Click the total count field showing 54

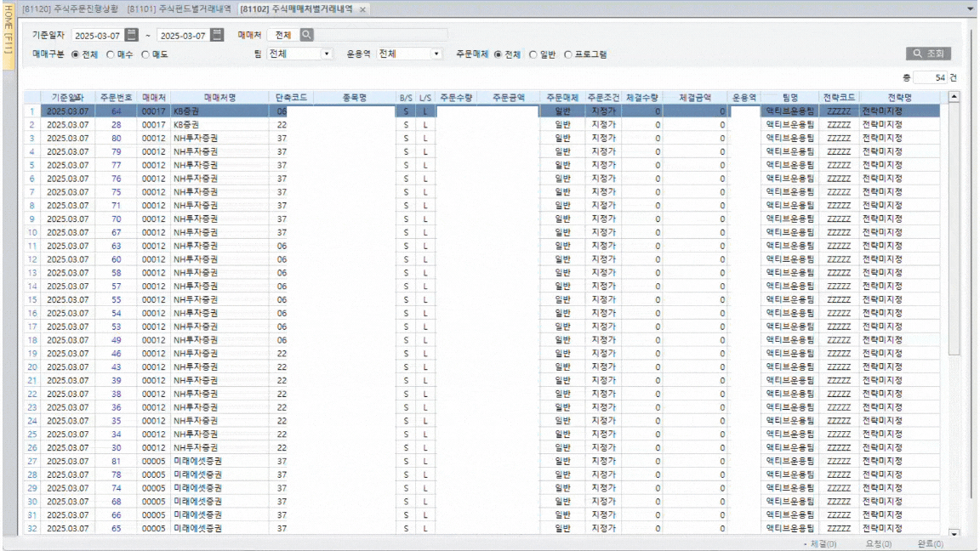pyautogui.click(x=930, y=77)
